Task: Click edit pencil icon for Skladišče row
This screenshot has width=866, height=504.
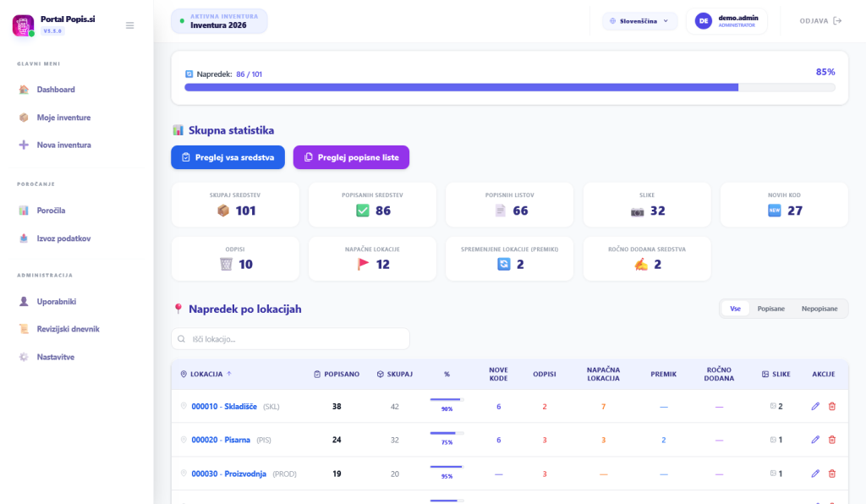Action: (x=815, y=406)
